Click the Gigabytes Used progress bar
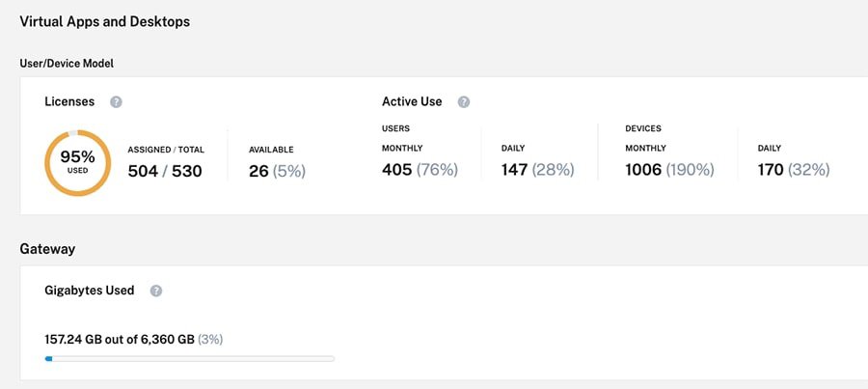 coord(189,358)
